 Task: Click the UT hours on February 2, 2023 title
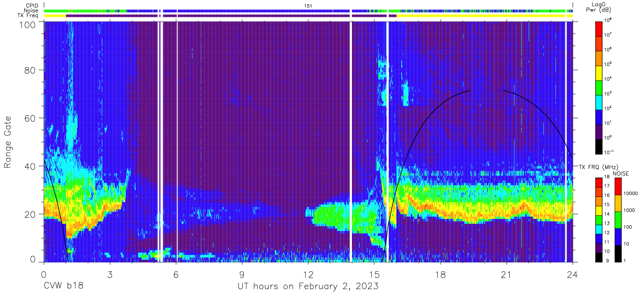tap(308, 287)
